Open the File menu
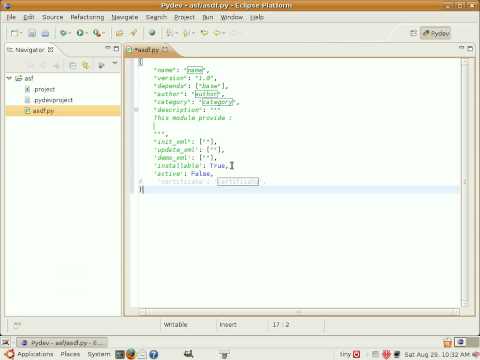 pos(11,17)
